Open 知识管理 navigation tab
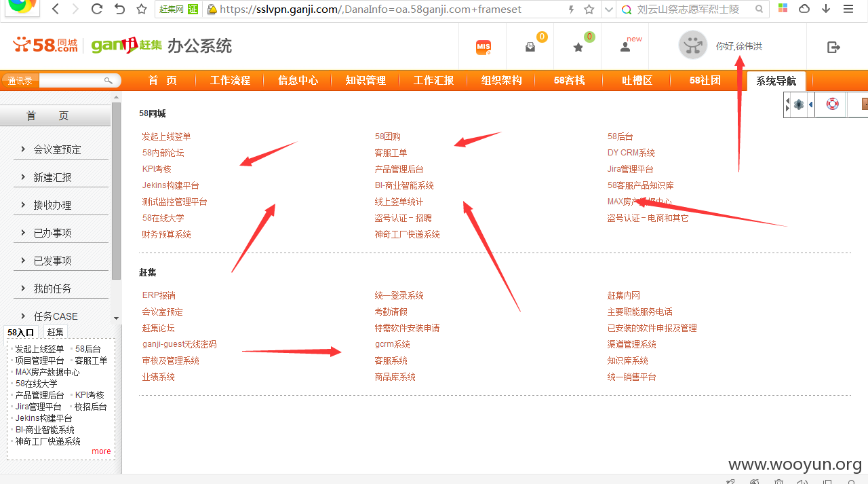 click(366, 80)
